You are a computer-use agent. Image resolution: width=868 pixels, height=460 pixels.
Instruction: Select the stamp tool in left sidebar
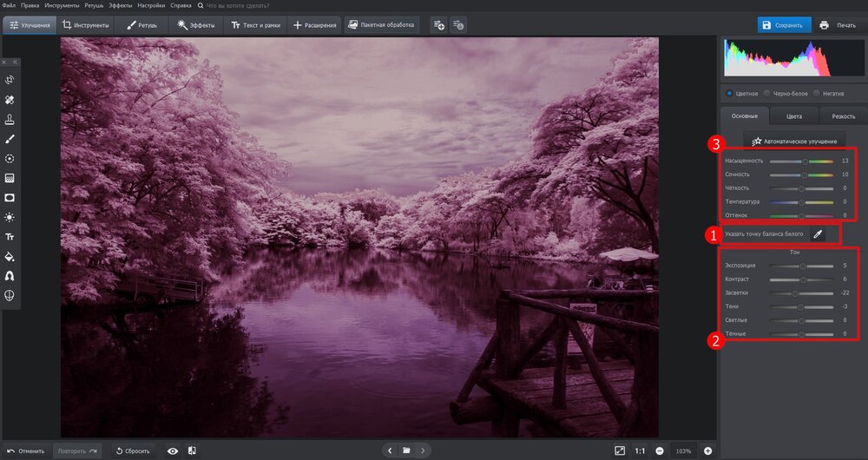tap(10, 120)
